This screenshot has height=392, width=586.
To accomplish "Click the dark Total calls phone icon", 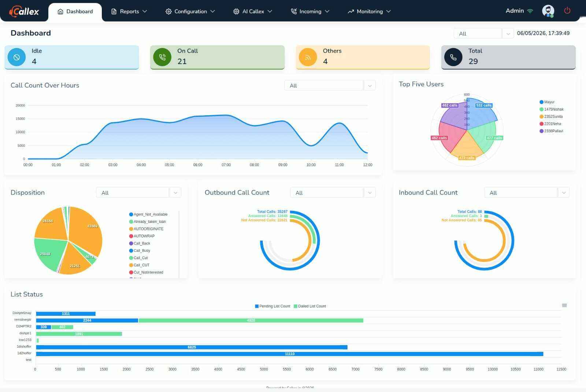I will click(x=453, y=57).
